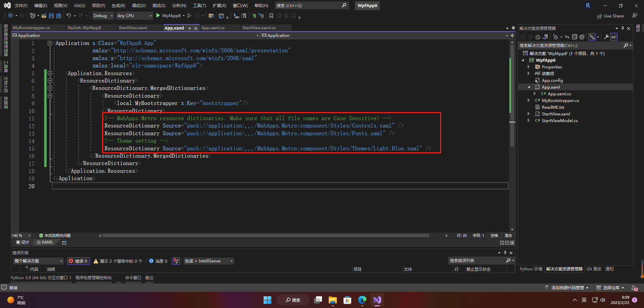Open the Git(G) menu

click(x=80, y=6)
